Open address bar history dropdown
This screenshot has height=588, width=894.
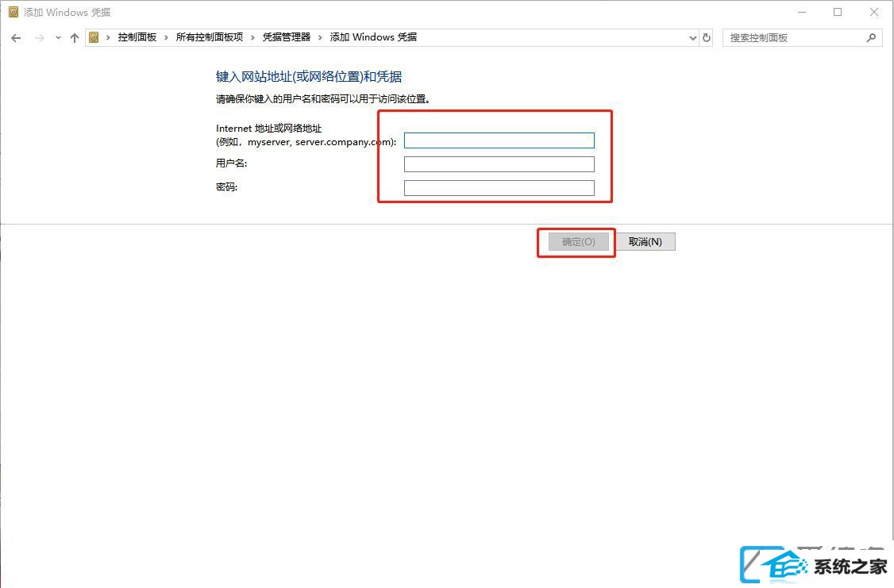[x=693, y=38]
